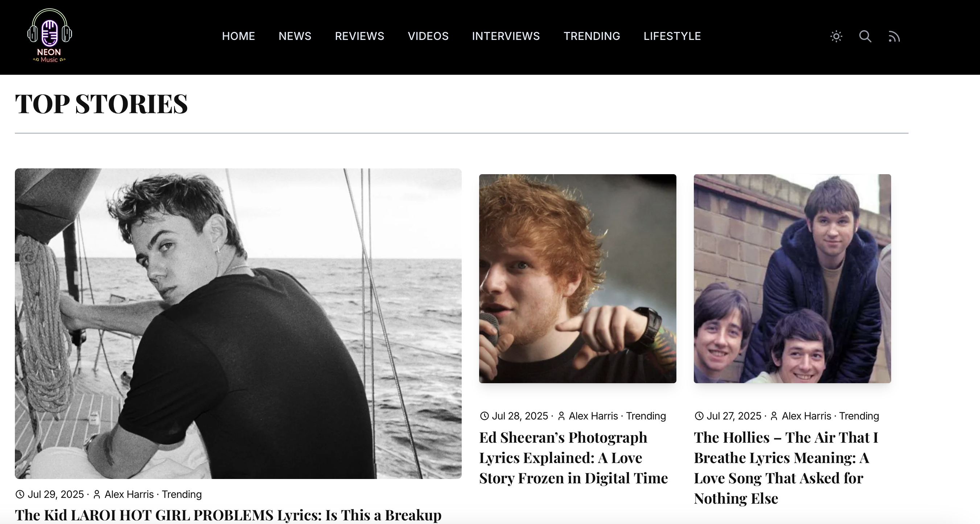Click the Neon Music headphones logo

[49, 36]
